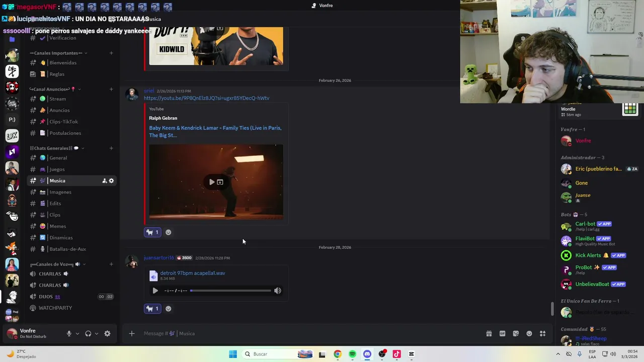Viewport: 644px width, 362px height.
Task: Switch to the Imagenes channel
Action: click(71, 192)
